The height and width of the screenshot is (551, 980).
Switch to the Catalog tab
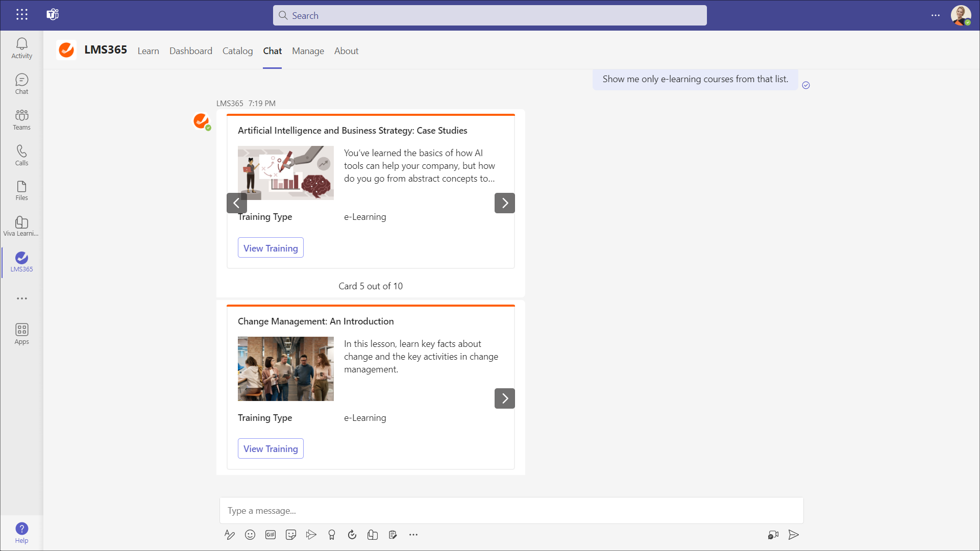[x=237, y=51]
